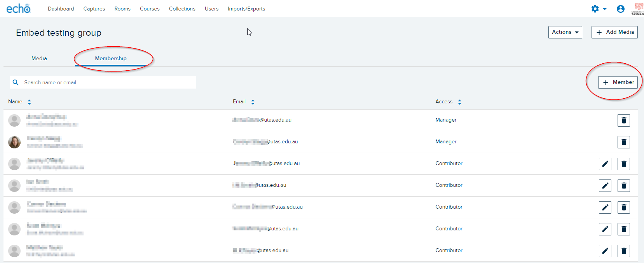Open the user account profile icon

(621, 9)
